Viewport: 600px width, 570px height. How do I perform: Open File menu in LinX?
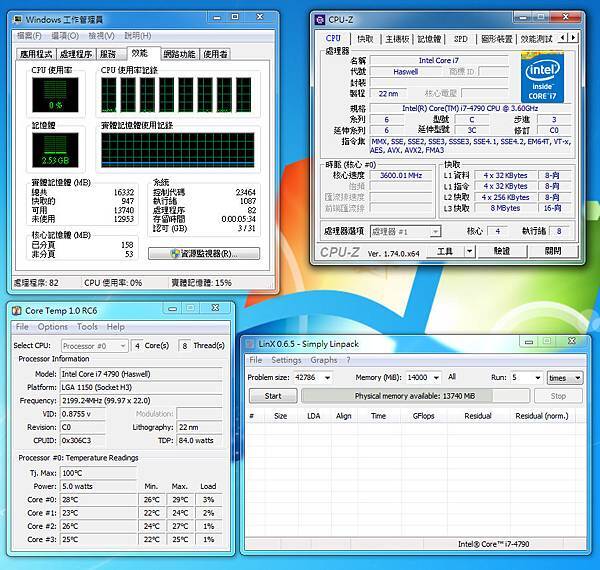point(256,360)
